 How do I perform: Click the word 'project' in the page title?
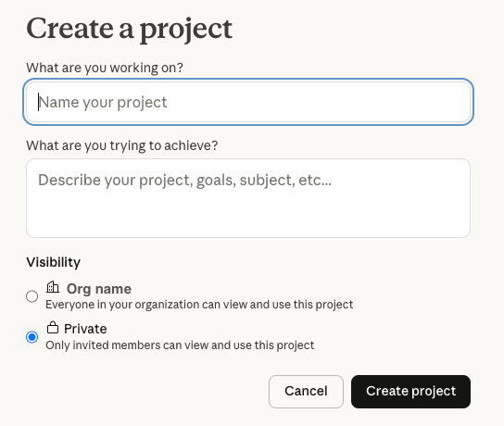tap(186, 31)
